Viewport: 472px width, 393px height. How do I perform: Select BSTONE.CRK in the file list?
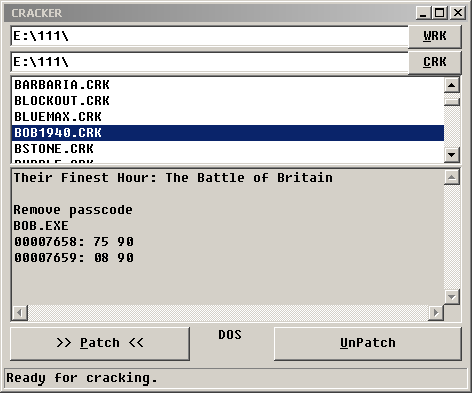tap(228, 149)
